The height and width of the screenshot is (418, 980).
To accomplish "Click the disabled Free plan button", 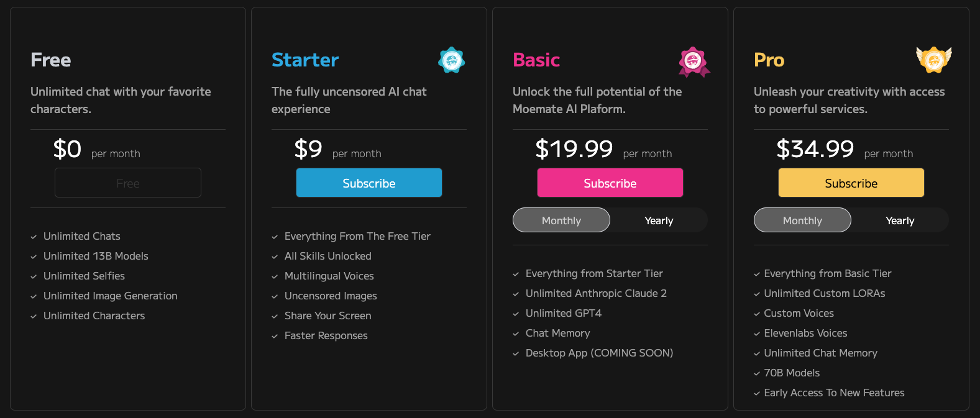I will tap(128, 183).
